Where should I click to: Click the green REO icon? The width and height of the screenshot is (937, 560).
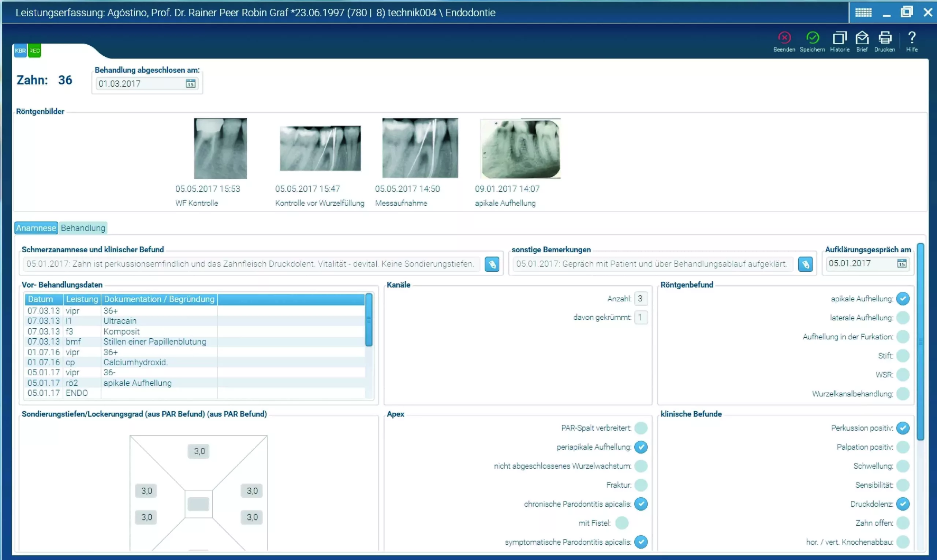[x=34, y=50]
